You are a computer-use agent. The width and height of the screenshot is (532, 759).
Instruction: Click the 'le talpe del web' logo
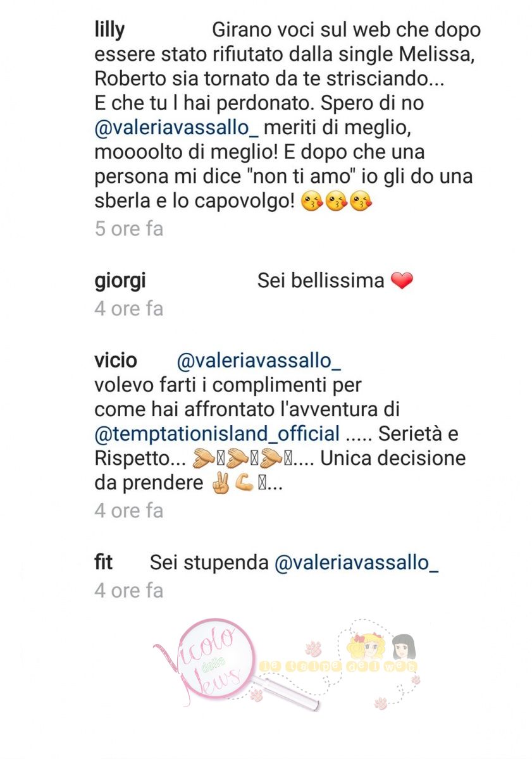click(x=338, y=664)
